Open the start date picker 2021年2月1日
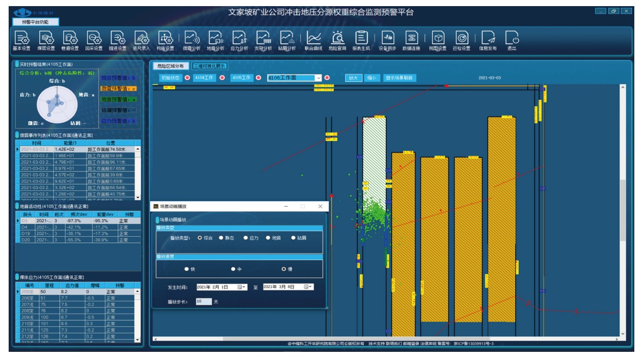The image size is (644, 363). pyautogui.click(x=242, y=287)
